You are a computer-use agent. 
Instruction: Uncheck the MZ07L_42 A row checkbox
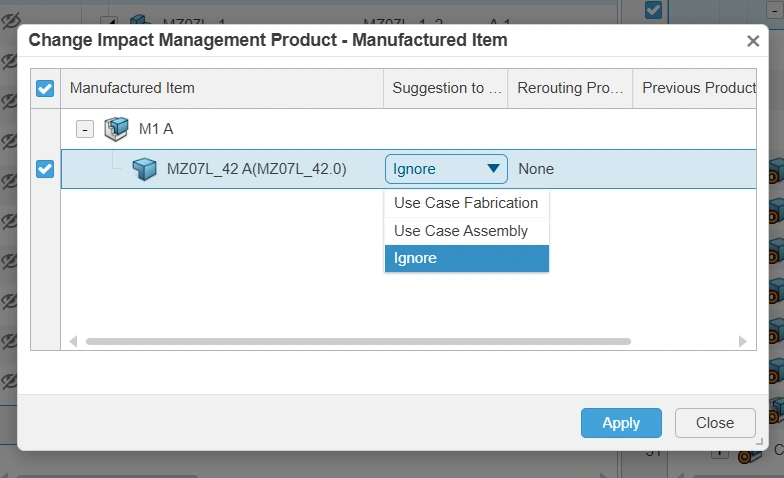pyautogui.click(x=45, y=169)
